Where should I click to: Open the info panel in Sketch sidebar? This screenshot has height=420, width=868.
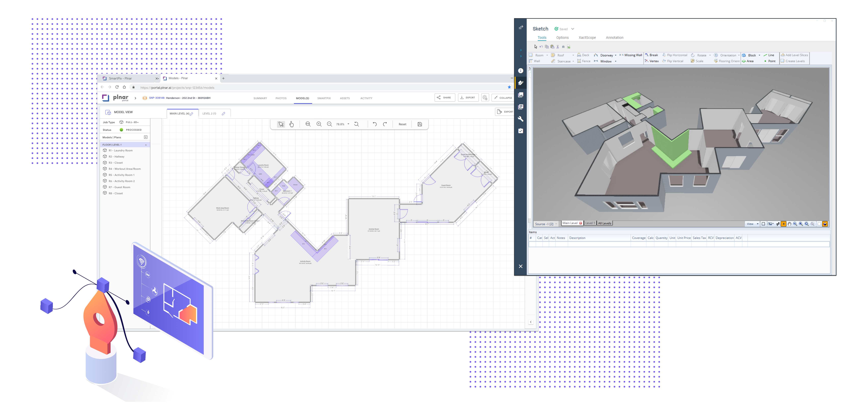tap(521, 71)
